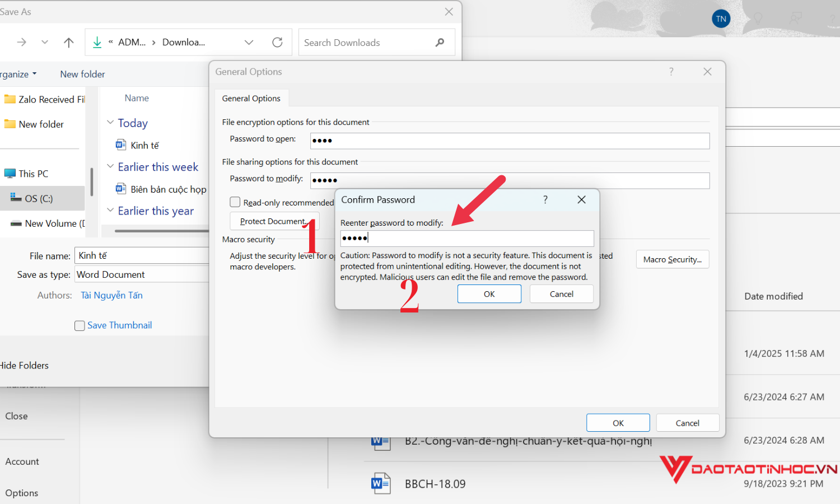Image resolution: width=840 pixels, height=504 pixels.
Task: Click the Downloads arrow icon in address bar
Action: (x=97, y=43)
